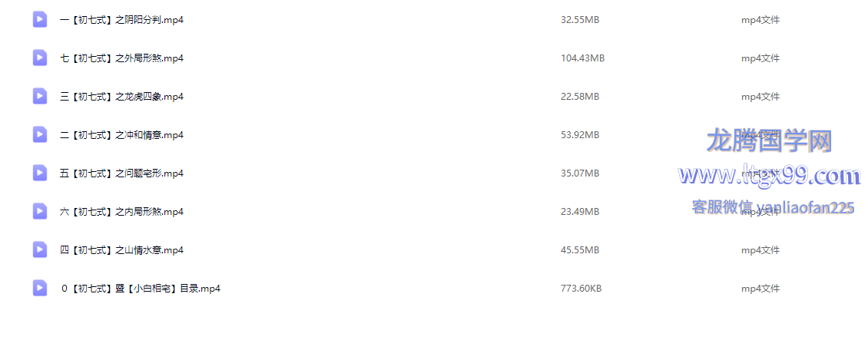Click the www.ltgx99.com watermark link
868x350 pixels.
point(769,176)
